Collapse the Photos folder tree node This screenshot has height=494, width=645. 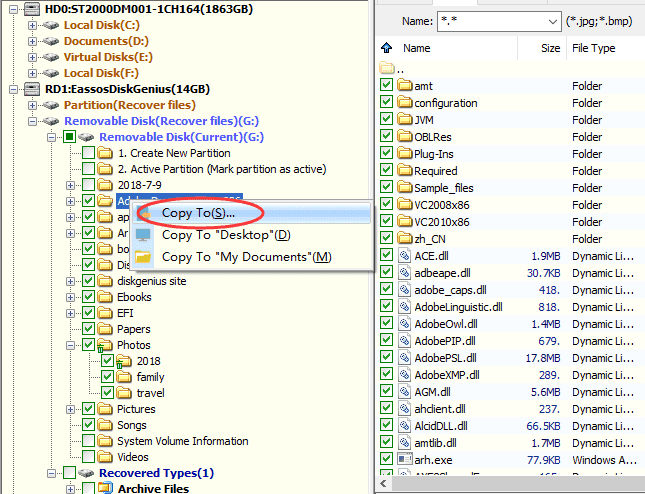(x=69, y=345)
